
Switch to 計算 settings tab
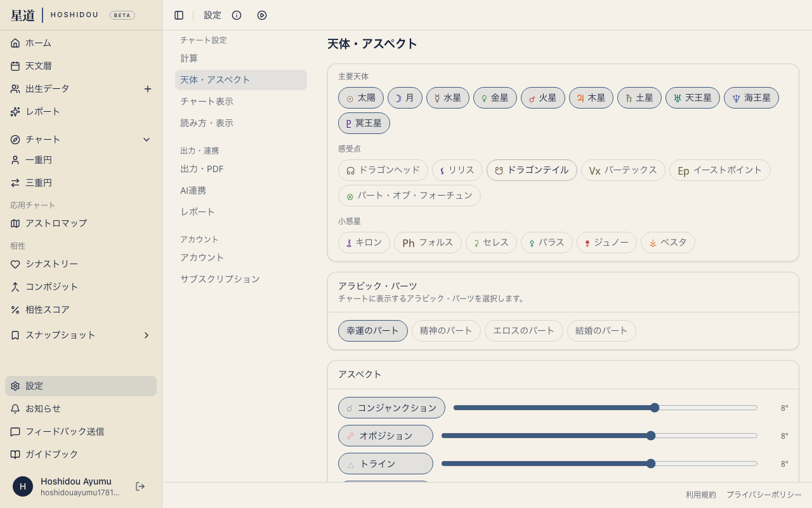(x=241, y=58)
